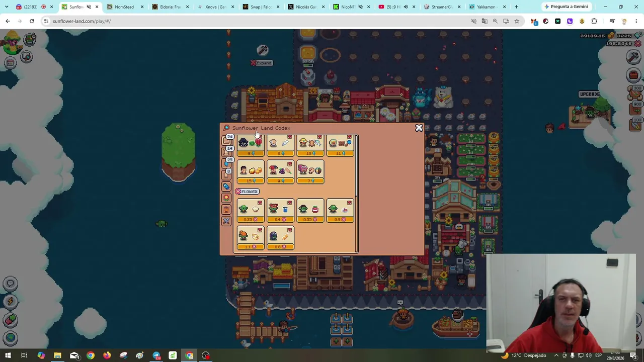The height and width of the screenshot is (362, 644).
Task: Select the red flower codex tab
Action: pos(226,198)
